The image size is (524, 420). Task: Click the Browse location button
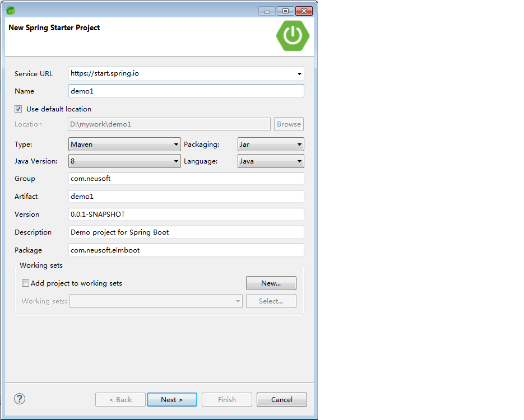pyautogui.click(x=289, y=124)
